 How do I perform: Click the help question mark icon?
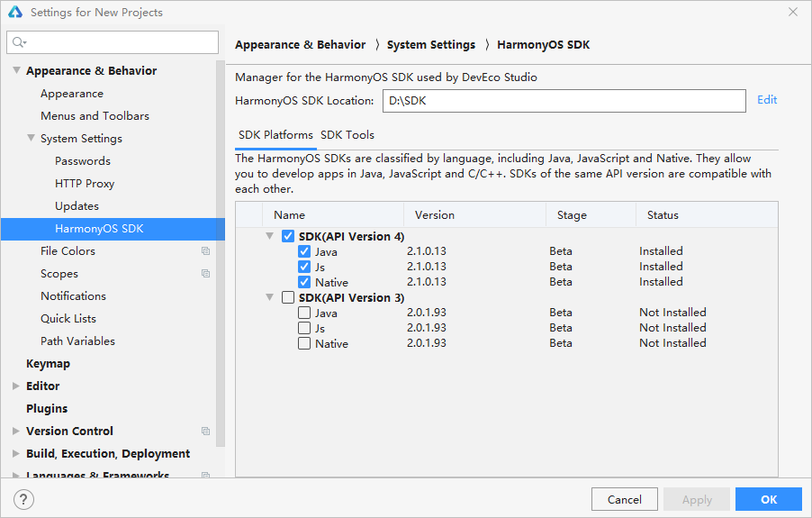click(x=23, y=500)
